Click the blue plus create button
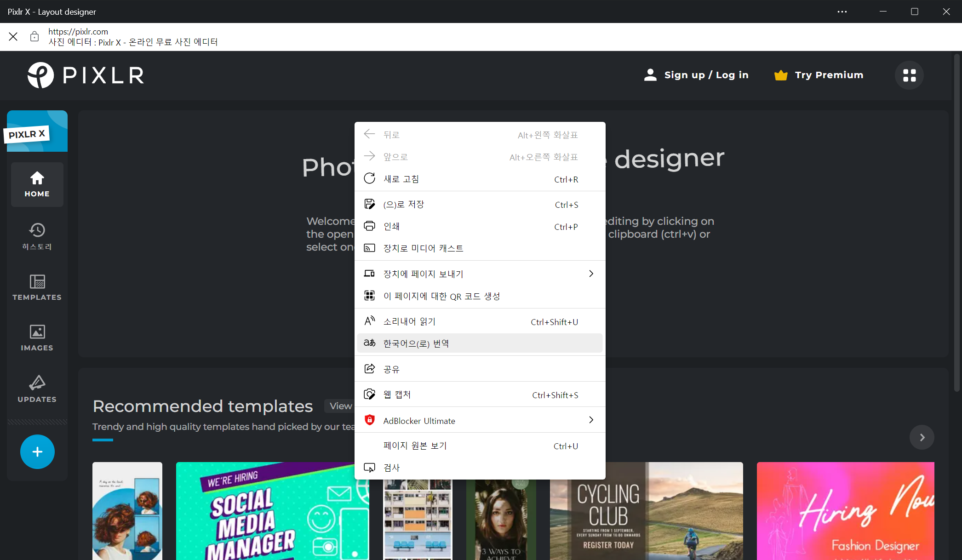Image resolution: width=962 pixels, height=560 pixels. click(37, 451)
